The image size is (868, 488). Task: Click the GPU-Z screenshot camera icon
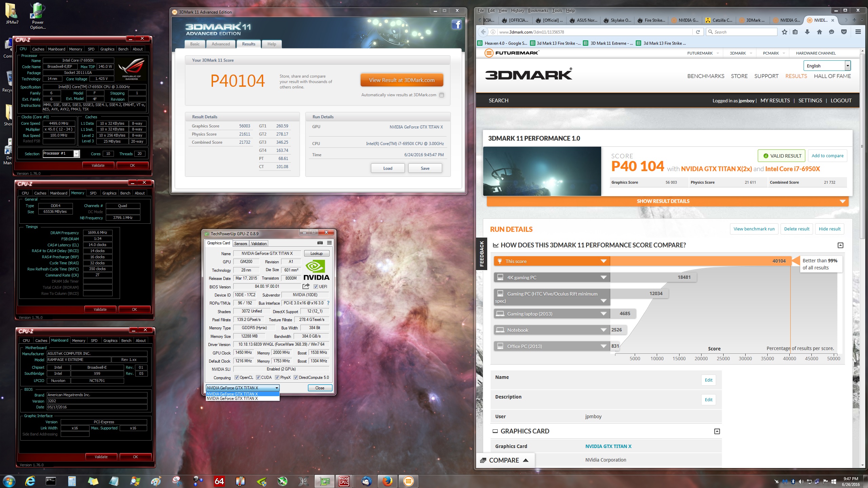[x=320, y=243]
